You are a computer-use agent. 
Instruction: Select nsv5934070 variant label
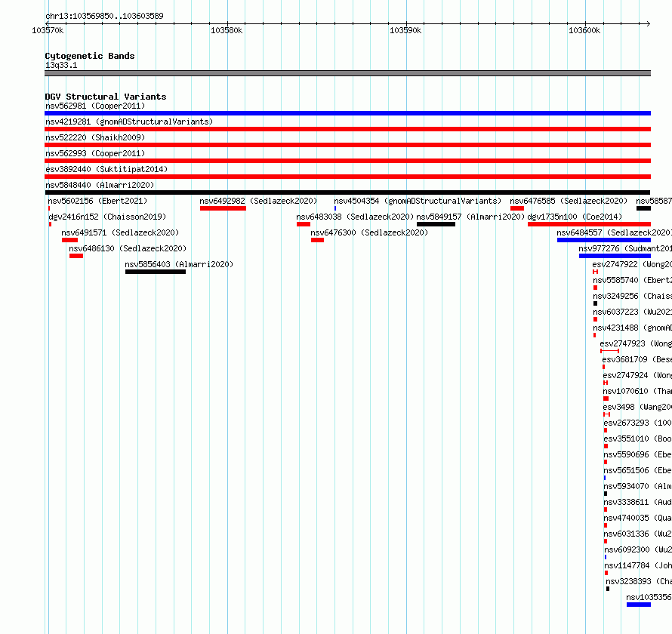coord(638,486)
